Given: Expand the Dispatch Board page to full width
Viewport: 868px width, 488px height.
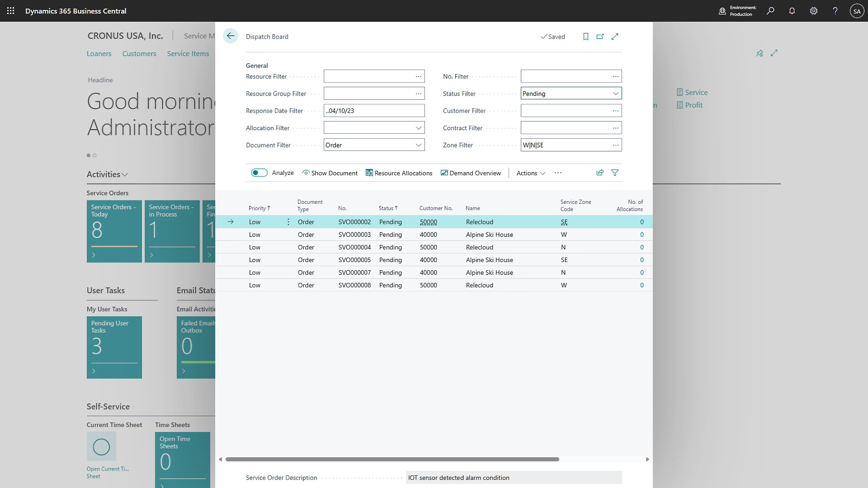Looking at the screenshot, I should pos(615,36).
